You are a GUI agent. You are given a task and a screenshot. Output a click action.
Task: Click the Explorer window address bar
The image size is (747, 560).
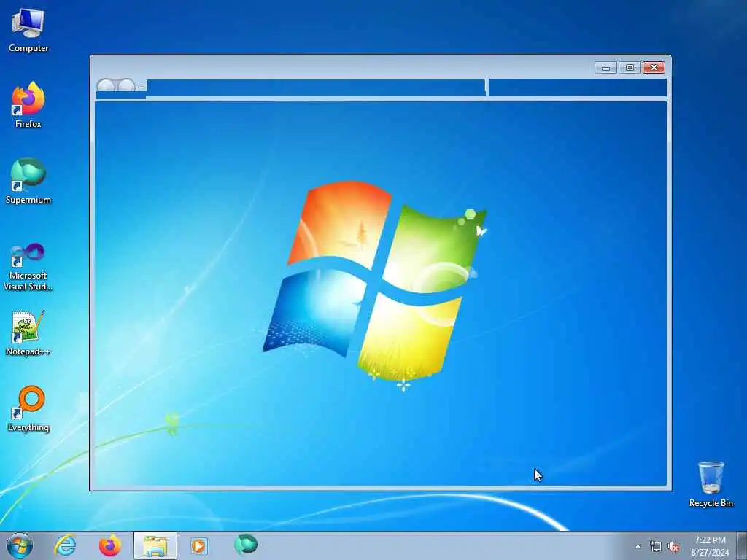pos(316,87)
